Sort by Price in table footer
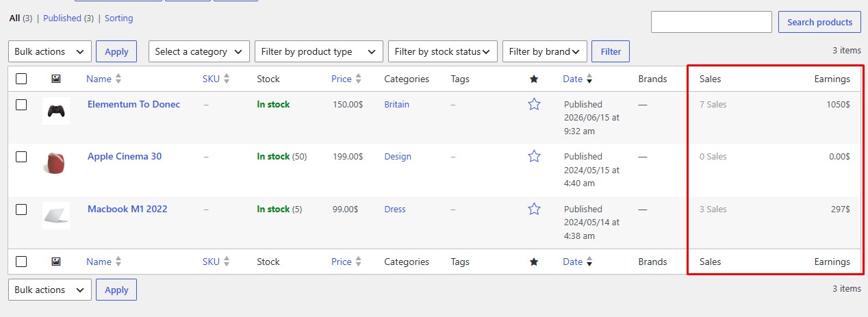The image size is (868, 317). click(346, 262)
